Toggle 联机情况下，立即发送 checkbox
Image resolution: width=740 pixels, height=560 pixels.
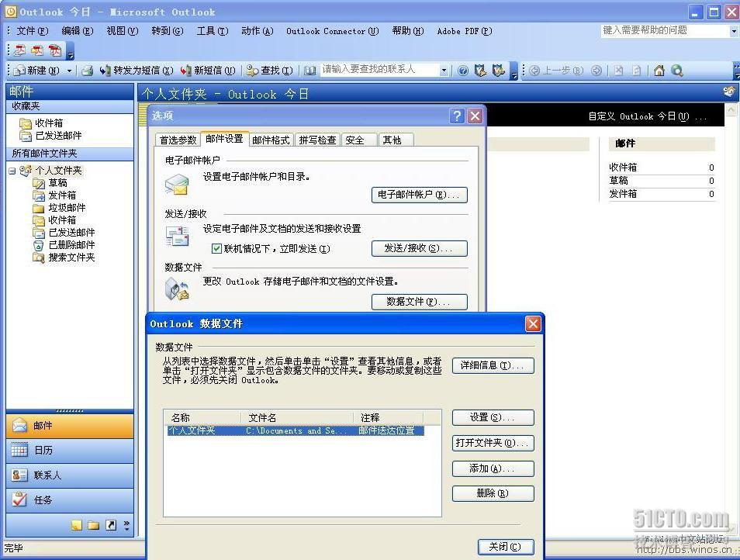click(x=216, y=249)
